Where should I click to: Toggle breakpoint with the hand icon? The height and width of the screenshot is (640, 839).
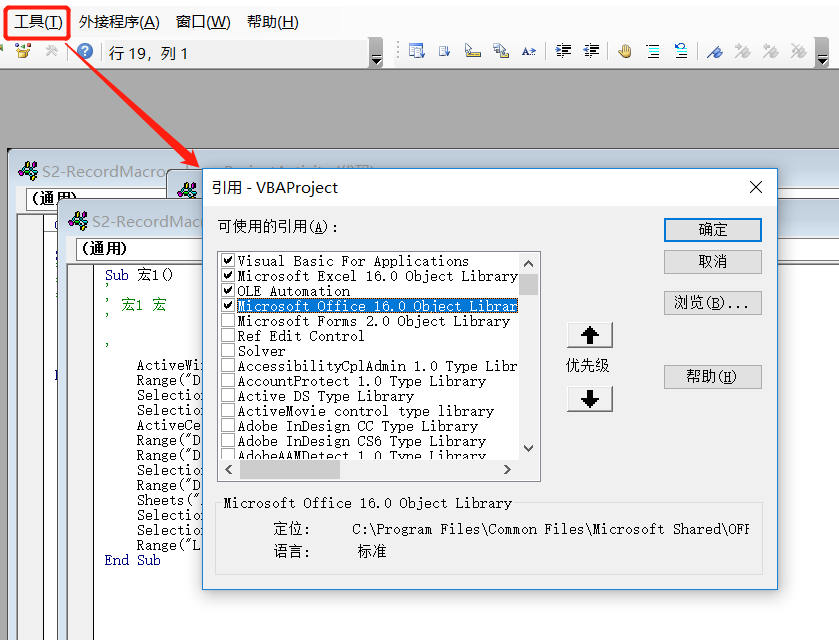624,51
